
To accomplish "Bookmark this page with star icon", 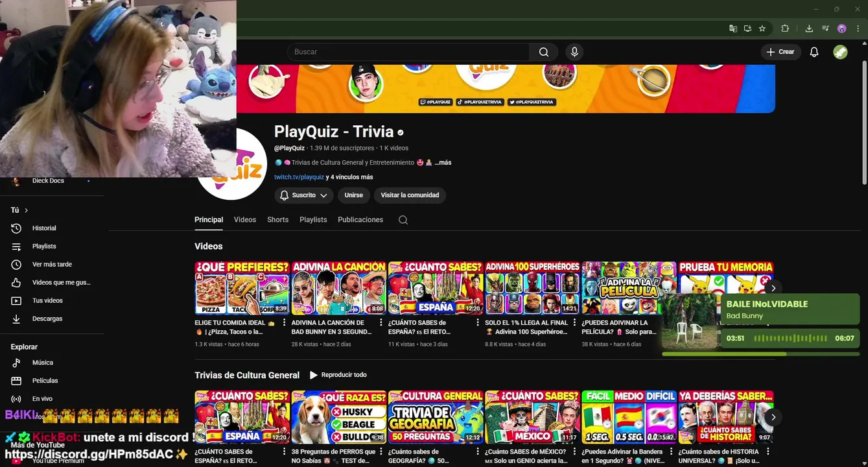I will point(762,29).
